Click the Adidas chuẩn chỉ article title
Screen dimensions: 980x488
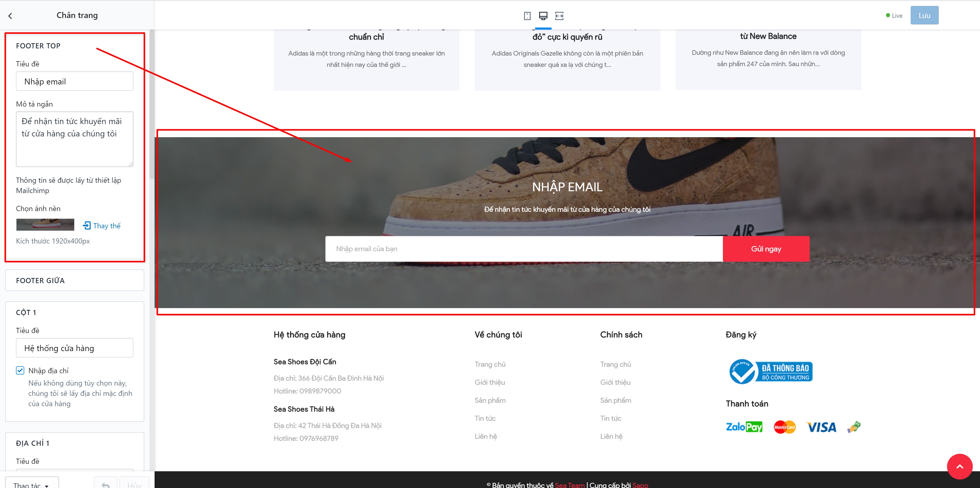point(366,37)
